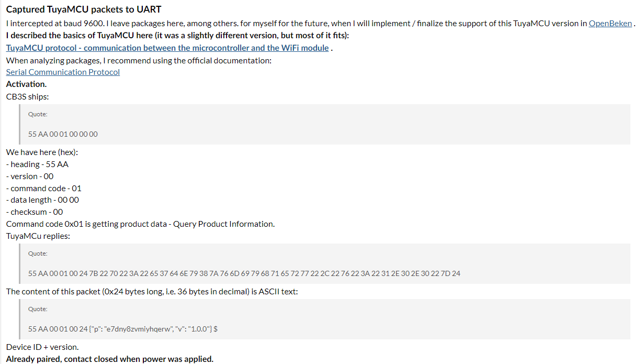
Task: Follow the Serial Communication Protocol link
Action: point(63,72)
